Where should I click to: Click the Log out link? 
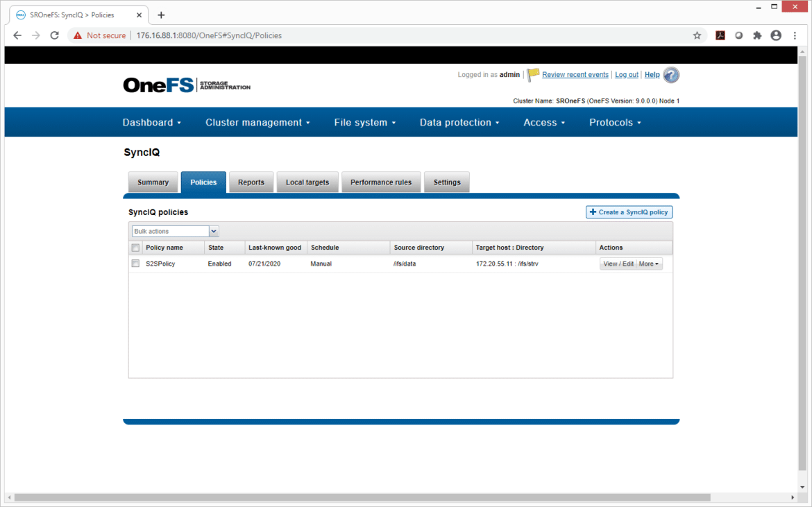tap(627, 74)
